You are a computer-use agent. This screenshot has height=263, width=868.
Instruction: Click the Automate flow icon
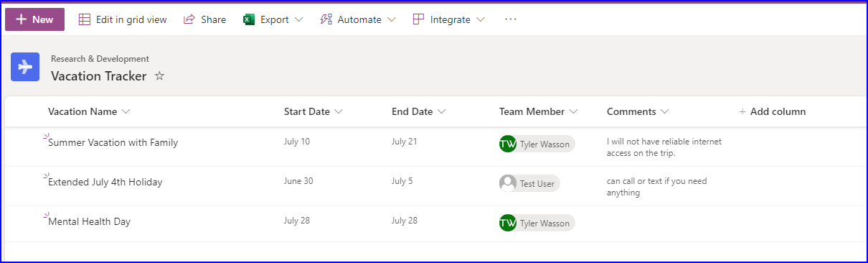326,19
